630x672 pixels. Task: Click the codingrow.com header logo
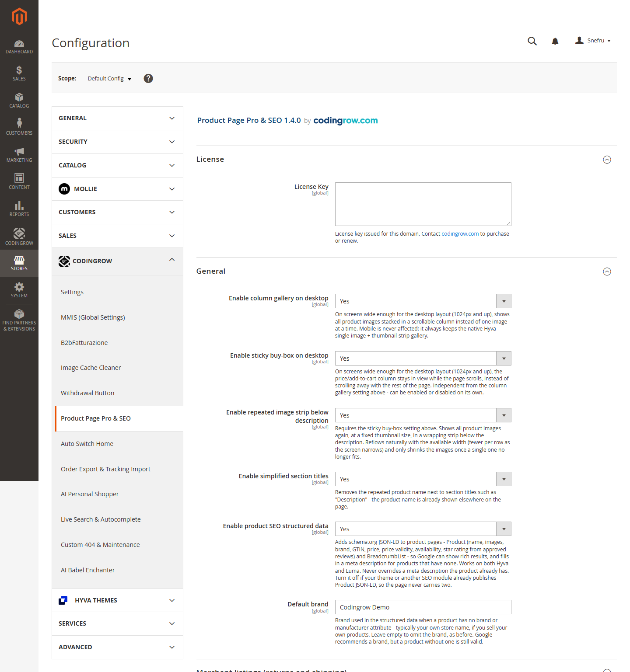346,121
